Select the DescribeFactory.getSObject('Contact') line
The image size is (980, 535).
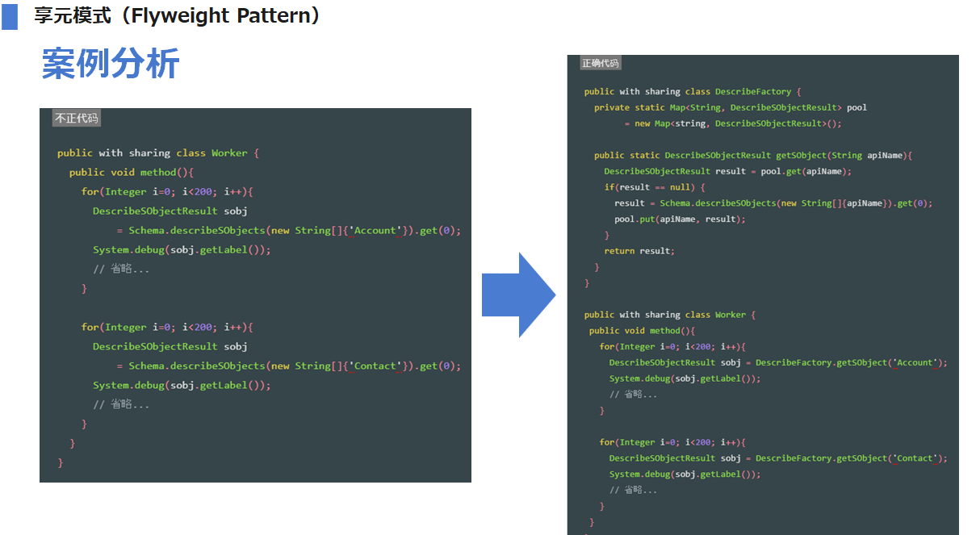tap(778, 458)
